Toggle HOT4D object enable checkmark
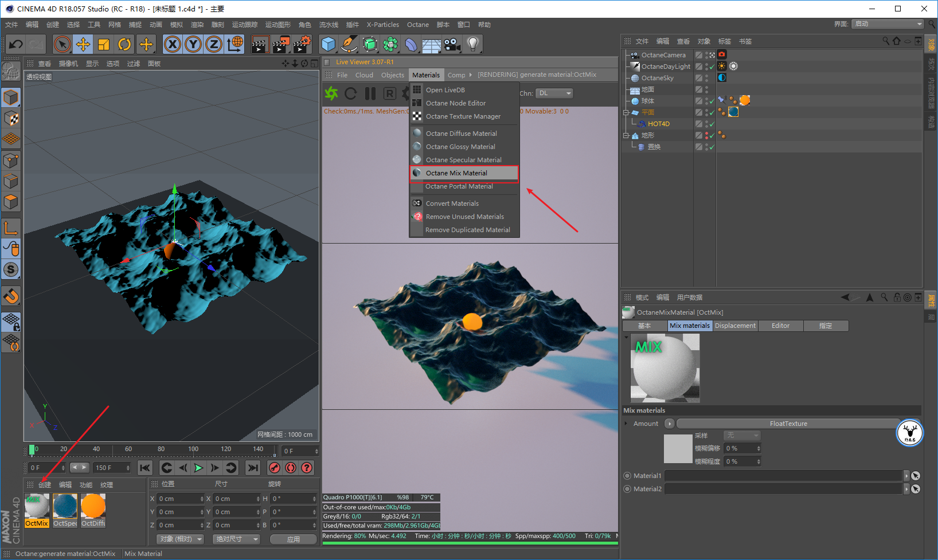This screenshot has width=938, height=560. (x=712, y=124)
